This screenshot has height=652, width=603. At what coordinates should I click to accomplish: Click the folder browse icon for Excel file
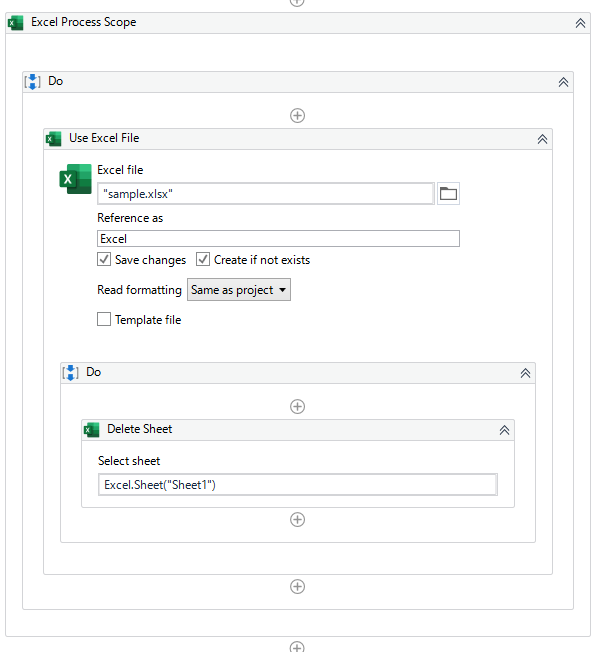(448, 193)
